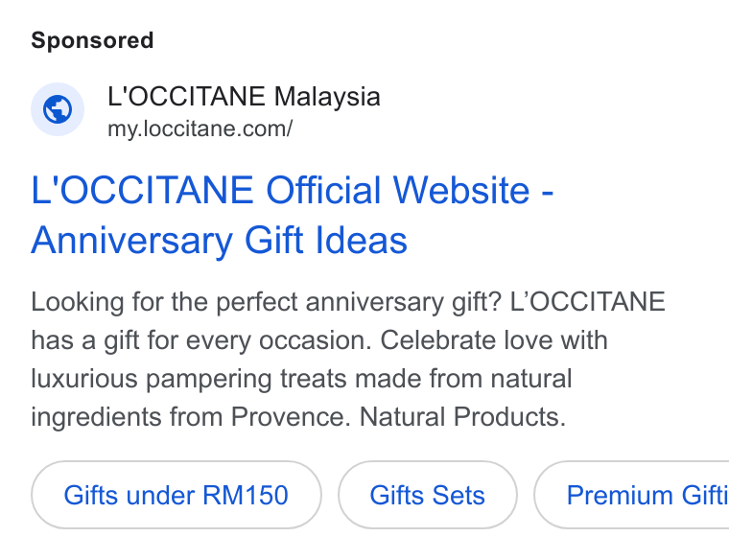Click the 'Natural Products.' text
Screen dimensions: 729x560
coord(462,416)
